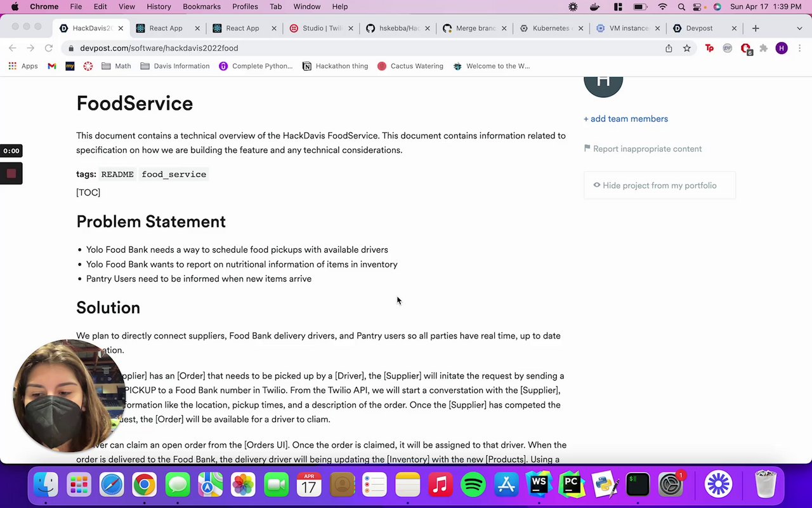This screenshot has width=812, height=508.
Task: Open Spotlight search in menu bar
Action: (x=681, y=7)
